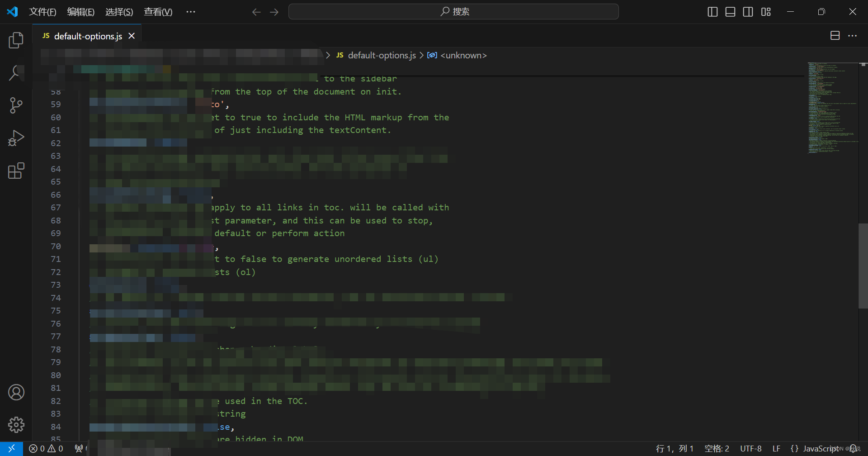The image size is (868, 456).
Task: Open the editor more actions menu
Action: click(853, 35)
